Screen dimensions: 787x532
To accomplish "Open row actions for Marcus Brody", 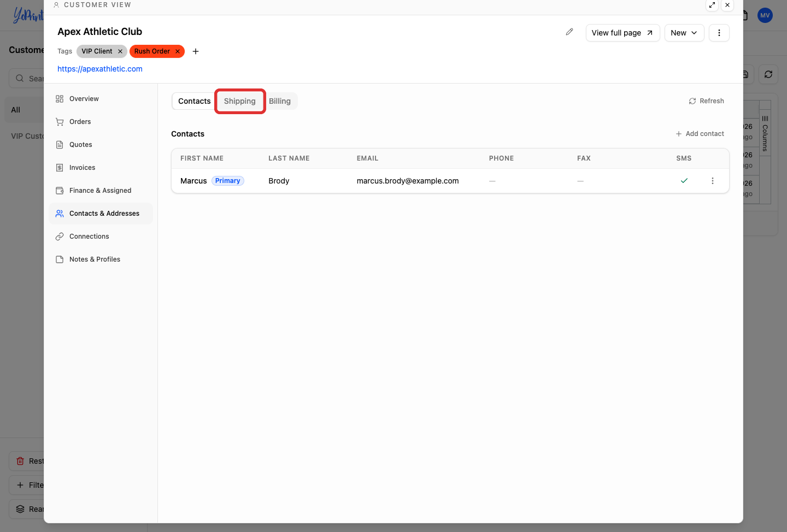I will pyautogui.click(x=713, y=181).
